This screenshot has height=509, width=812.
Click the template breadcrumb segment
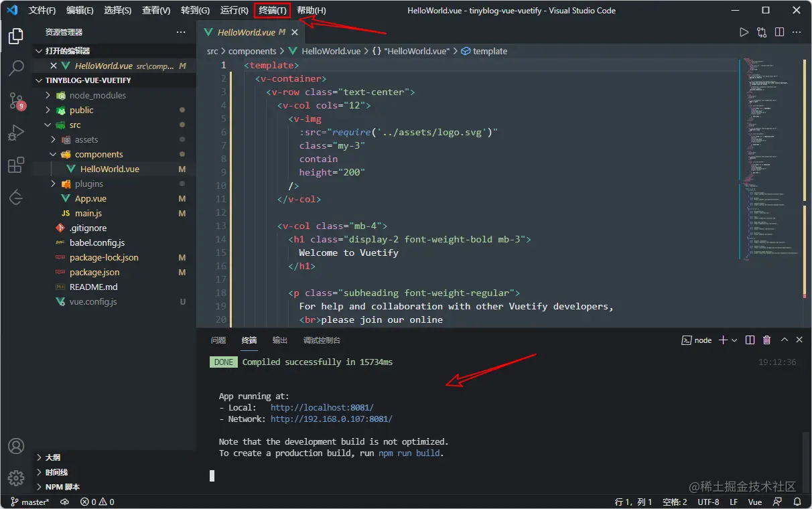click(484, 51)
